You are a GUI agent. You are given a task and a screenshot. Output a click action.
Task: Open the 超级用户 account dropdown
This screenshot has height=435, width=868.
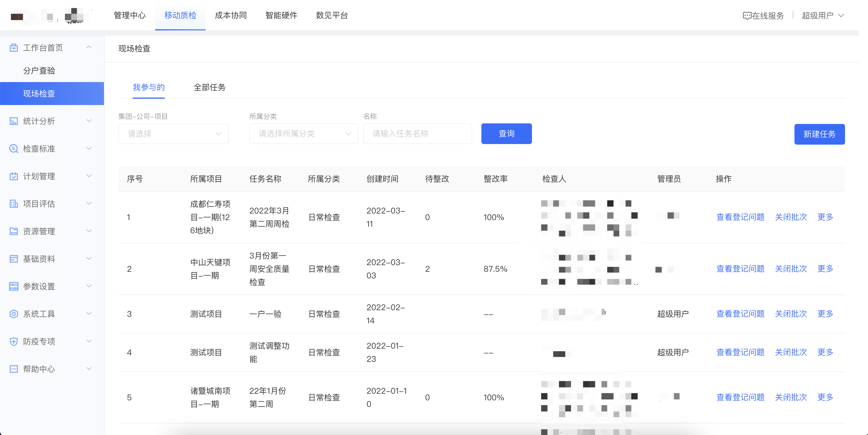[x=823, y=15]
